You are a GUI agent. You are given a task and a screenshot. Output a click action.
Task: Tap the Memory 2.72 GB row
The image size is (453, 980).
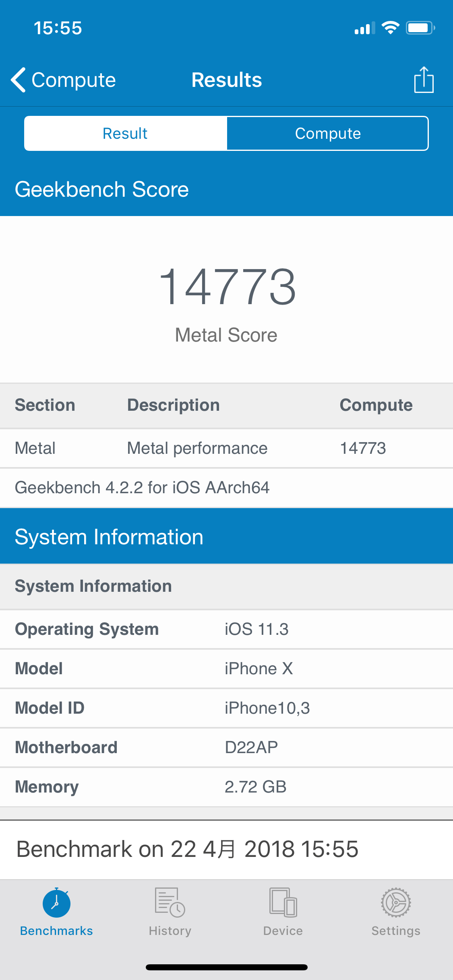pos(226,787)
